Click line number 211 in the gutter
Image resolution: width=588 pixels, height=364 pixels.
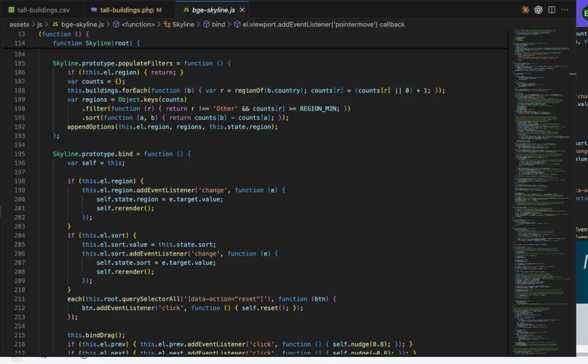pos(19,299)
